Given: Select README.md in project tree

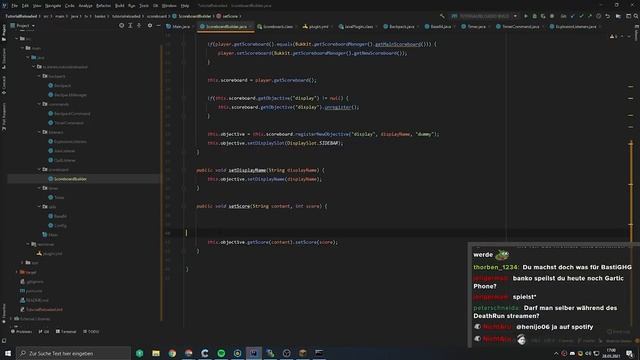Looking at the screenshot, I should [34, 300].
